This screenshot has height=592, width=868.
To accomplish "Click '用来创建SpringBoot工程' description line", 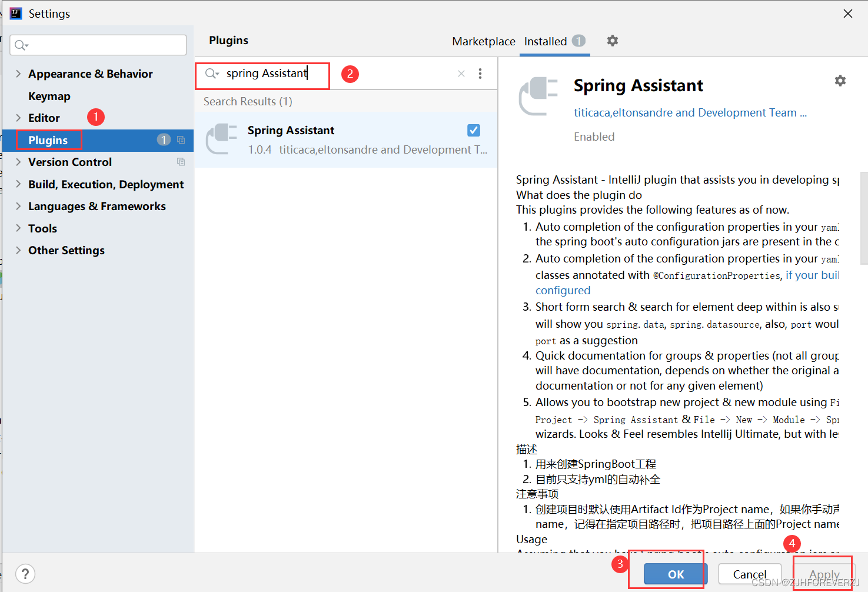I will pyautogui.click(x=596, y=464).
